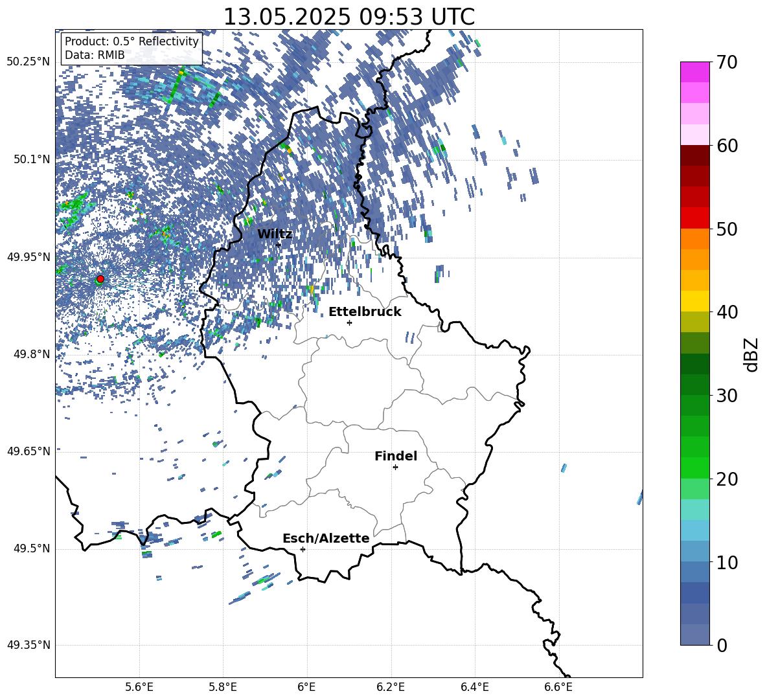Click the 20 colorbar tick label
Viewport: 767px width, 700px height.
[x=726, y=479]
